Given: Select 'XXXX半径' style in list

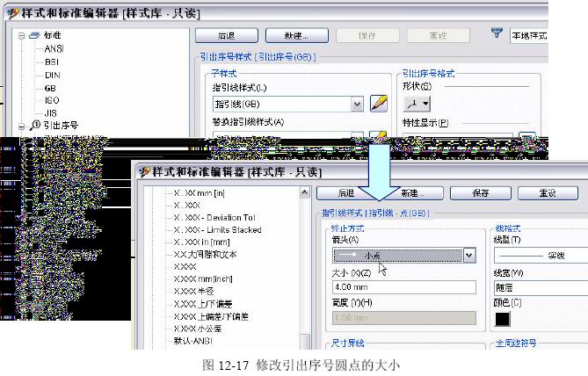Looking at the screenshot, I should [193, 292].
